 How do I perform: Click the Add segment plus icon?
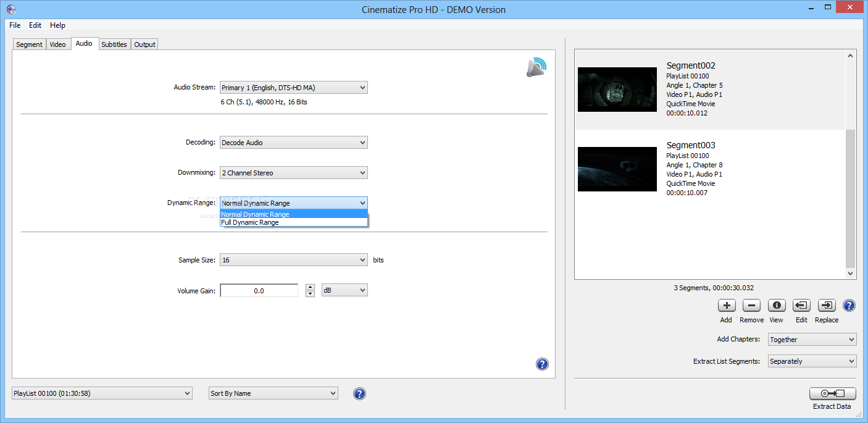pos(727,305)
